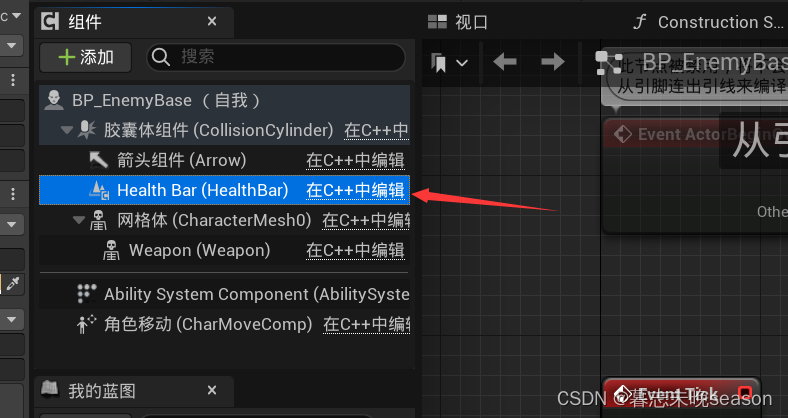Screen dimensions: 788x418
Task: Click the Weapon skeletal mesh icon
Action: pyautogui.click(x=111, y=250)
